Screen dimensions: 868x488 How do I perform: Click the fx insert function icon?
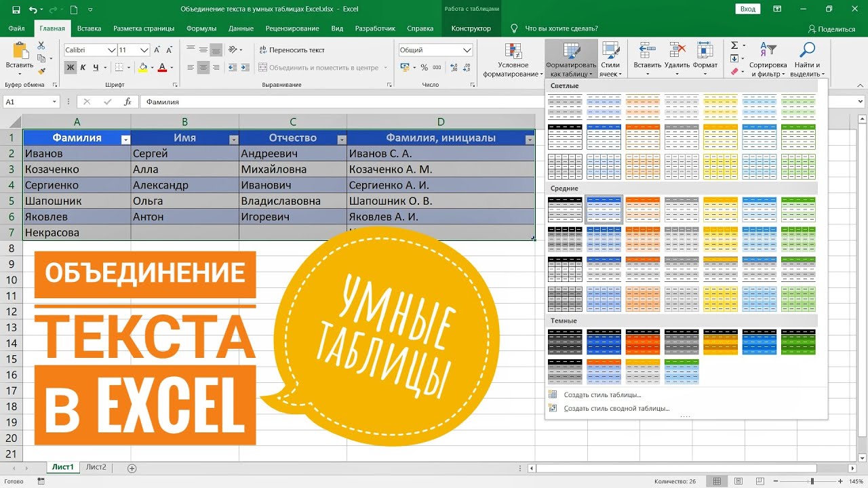[127, 102]
